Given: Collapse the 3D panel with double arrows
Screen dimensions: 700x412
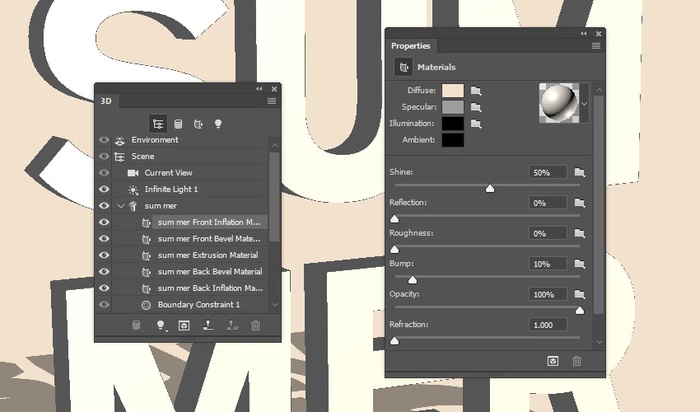Looking at the screenshot, I should [x=259, y=89].
